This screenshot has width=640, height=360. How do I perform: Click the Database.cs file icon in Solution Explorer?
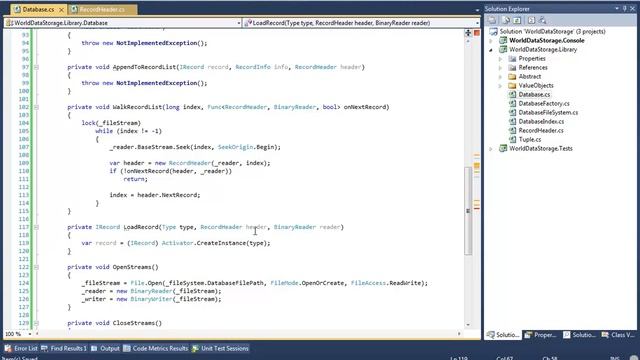[x=512, y=94]
